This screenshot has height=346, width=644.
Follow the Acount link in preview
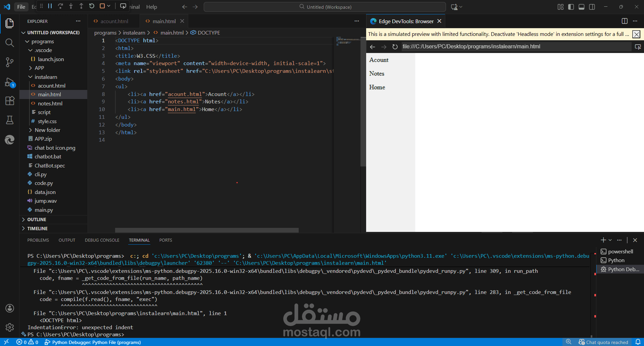(x=379, y=60)
